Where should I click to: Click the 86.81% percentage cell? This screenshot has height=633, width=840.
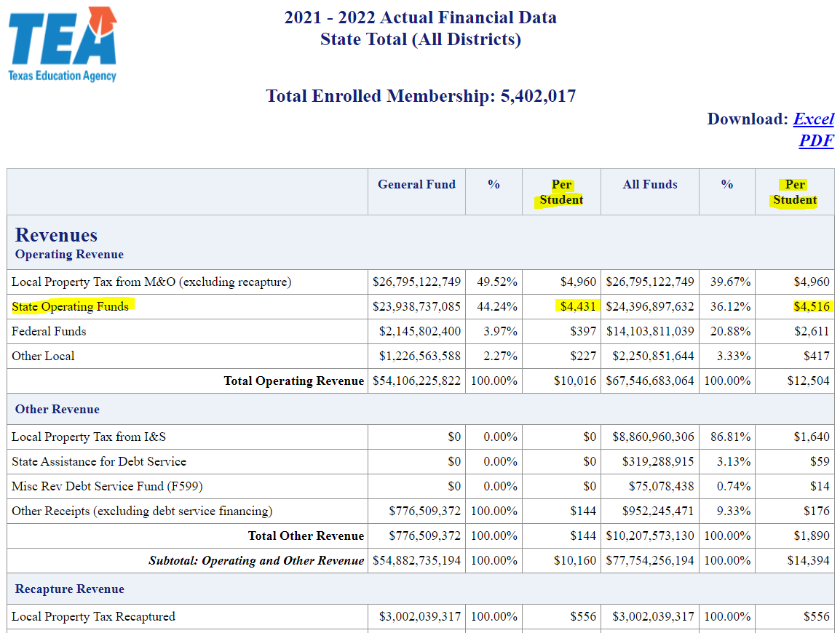point(730,437)
